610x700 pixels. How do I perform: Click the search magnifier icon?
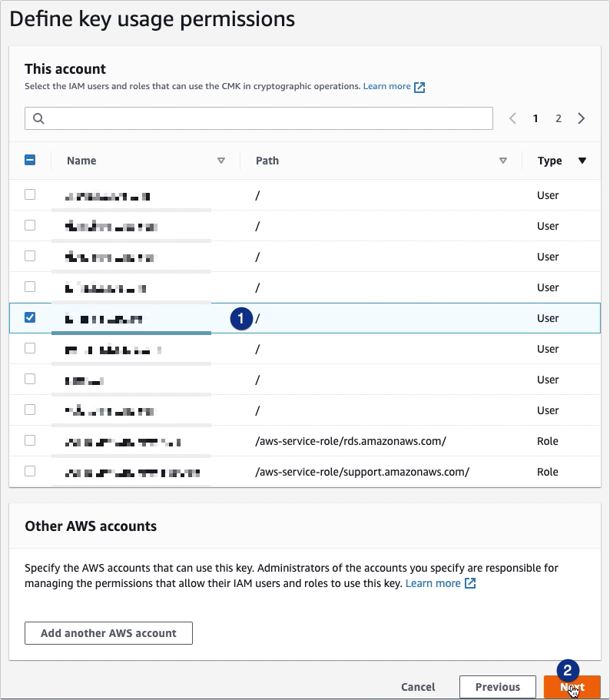(x=38, y=118)
